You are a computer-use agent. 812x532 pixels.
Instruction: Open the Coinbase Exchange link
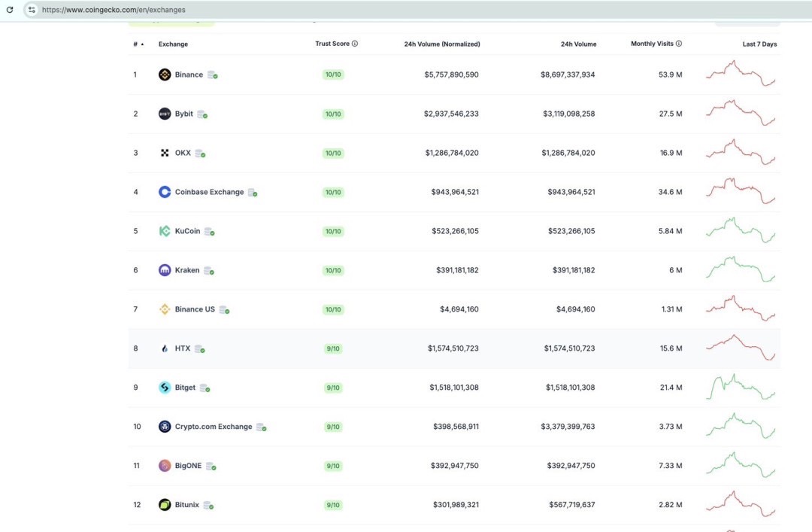pyautogui.click(x=209, y=192)
